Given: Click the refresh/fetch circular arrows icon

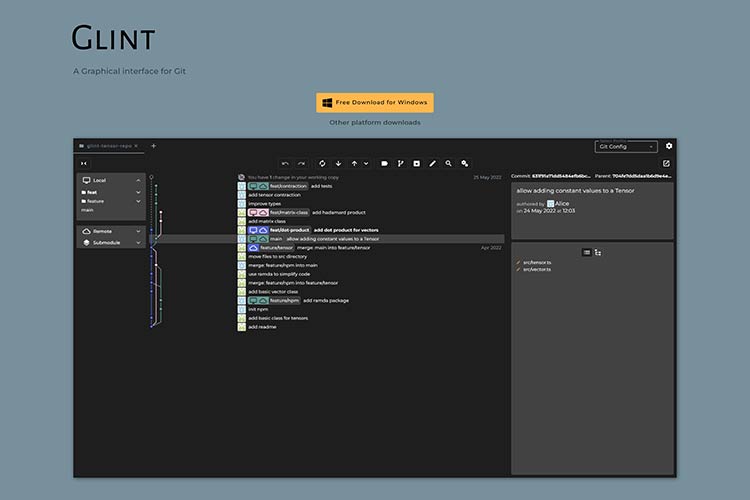Looking at the screenshot, I should tap(322, 163).
